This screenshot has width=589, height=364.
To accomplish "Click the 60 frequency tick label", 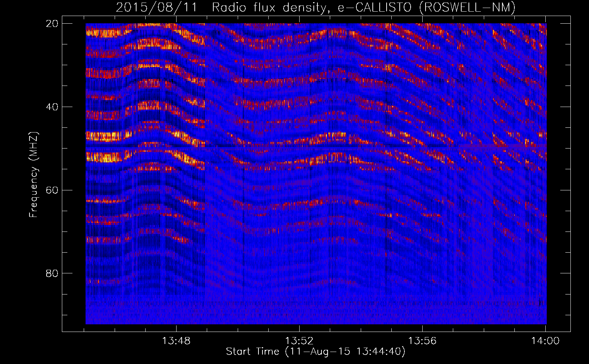I will tap(52, 190).
